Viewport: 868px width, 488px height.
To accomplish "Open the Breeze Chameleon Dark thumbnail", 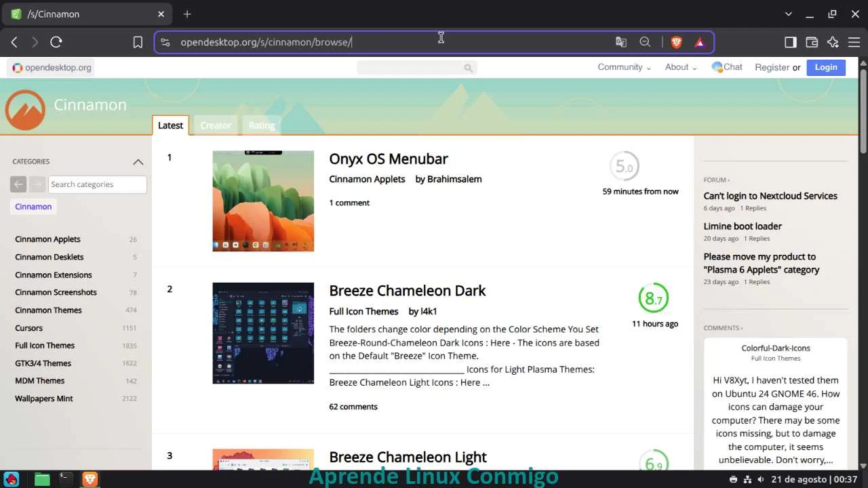I will pos(263,333).
